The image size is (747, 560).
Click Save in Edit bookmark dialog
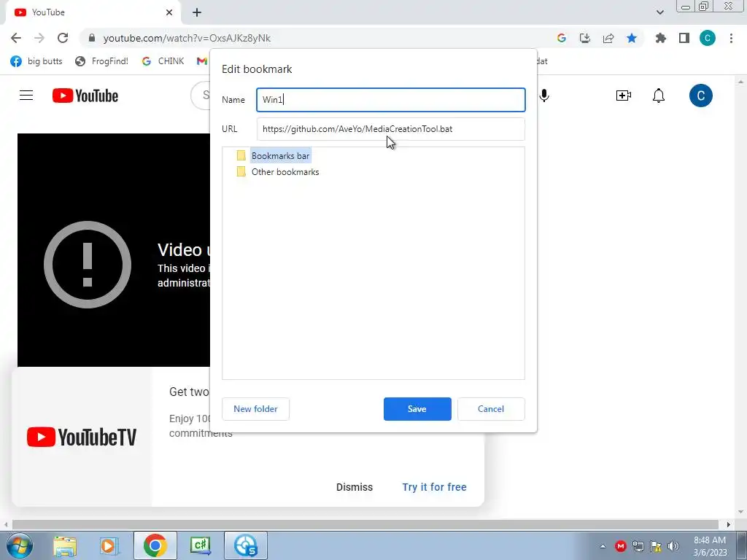[417, 409]
